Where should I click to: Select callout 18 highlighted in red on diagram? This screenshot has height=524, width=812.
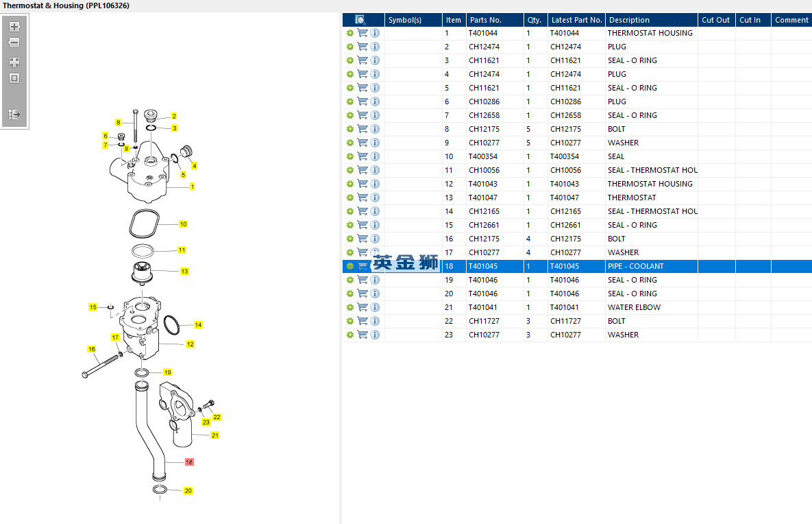click(189, 462)
